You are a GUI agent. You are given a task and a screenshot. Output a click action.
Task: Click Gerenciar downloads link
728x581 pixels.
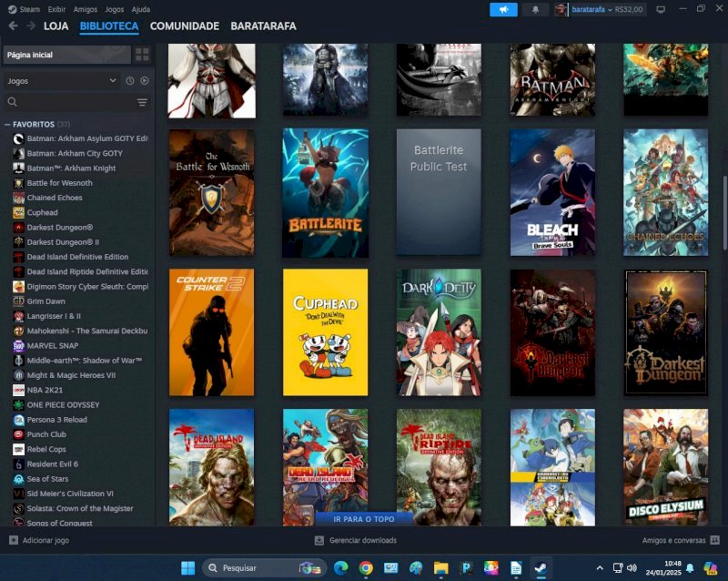(363, 540)
